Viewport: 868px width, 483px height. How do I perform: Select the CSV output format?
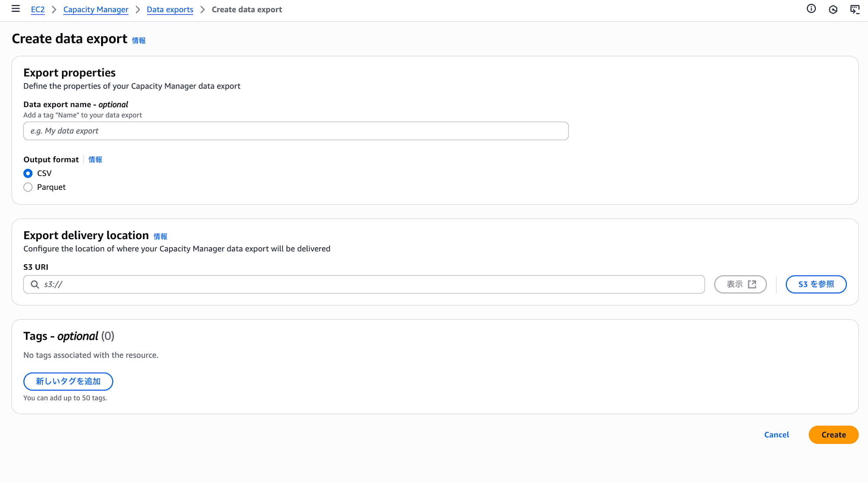click(x=28, y=174)
